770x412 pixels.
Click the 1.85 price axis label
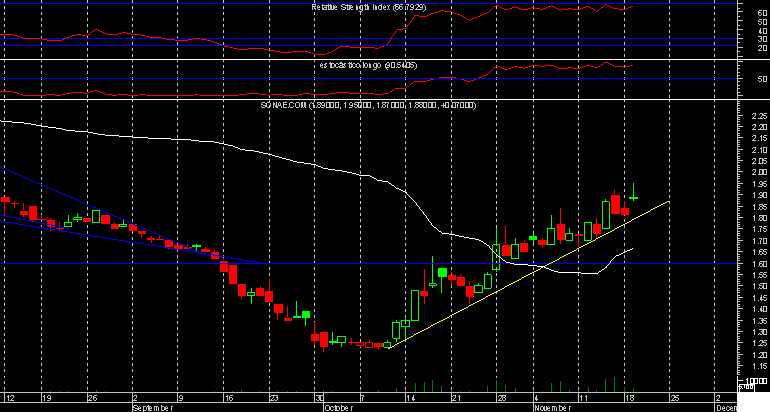pyautogui.click(x=759, y=207)
